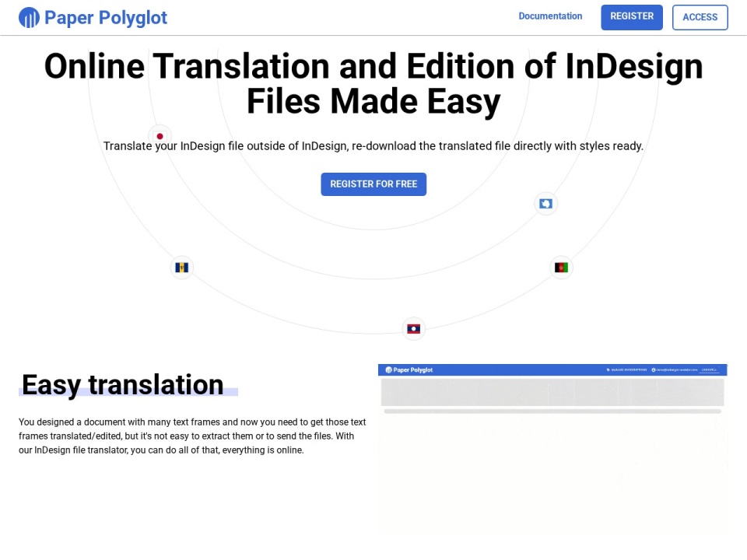Click the Japan flag icon
Screen dimensions: 747x560
pos(160,136)
